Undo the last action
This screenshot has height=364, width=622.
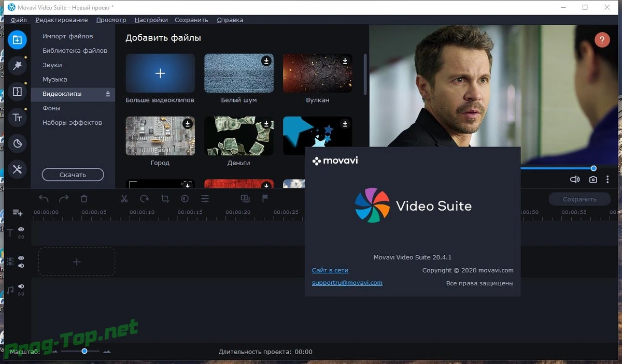point(44,198)
